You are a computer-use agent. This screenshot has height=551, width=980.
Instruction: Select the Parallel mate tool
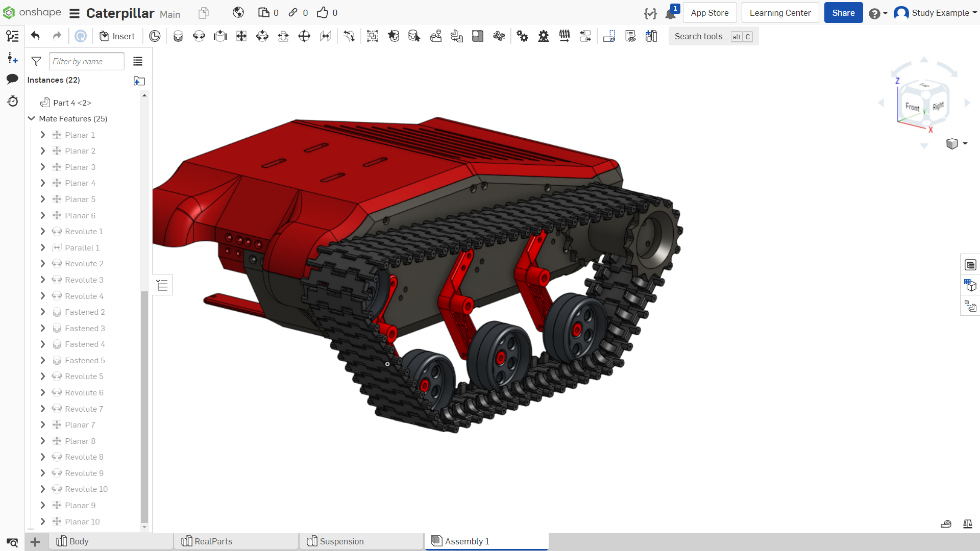coord(326,36)
